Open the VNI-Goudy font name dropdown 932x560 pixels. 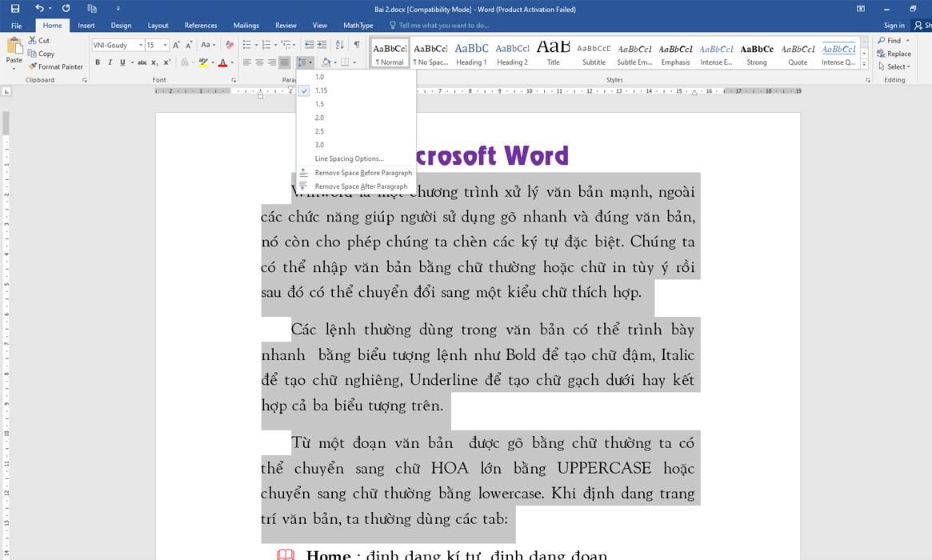141,45
